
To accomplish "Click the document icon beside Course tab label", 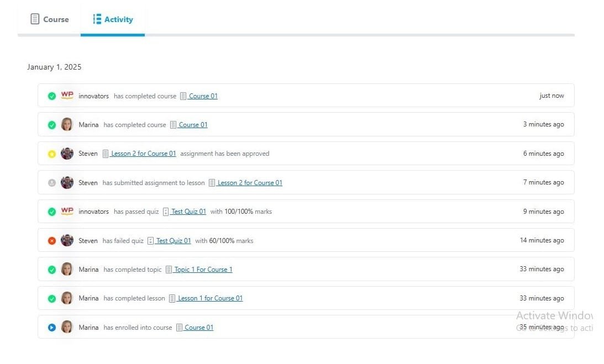I will click(35, 19).
